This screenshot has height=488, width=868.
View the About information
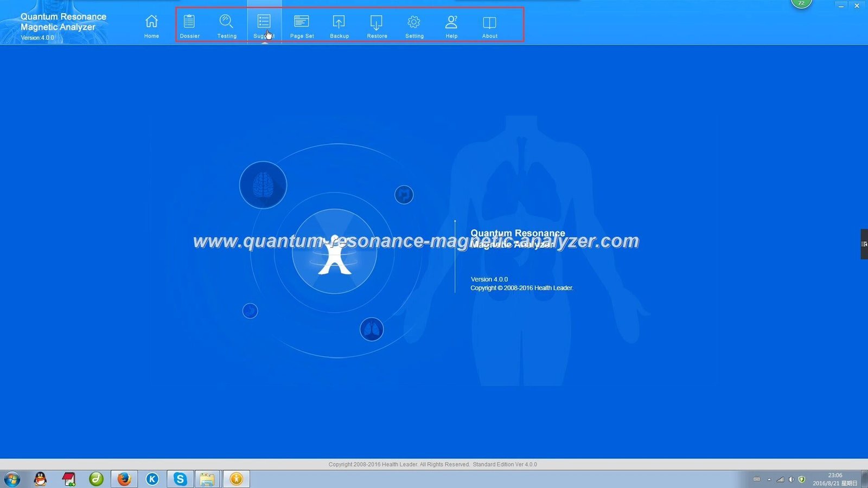pos(489,25)
